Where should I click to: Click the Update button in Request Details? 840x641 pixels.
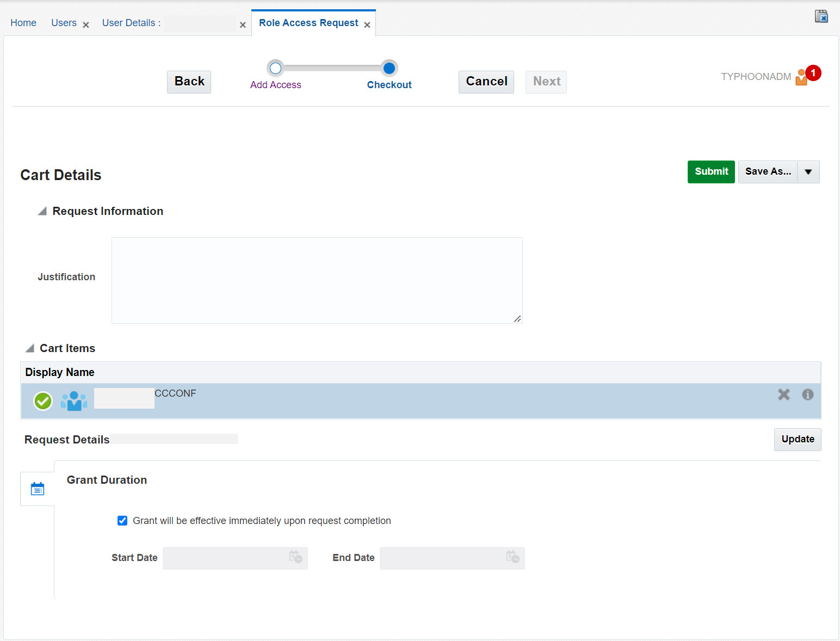pyautogui.click(x=797, y=439)
